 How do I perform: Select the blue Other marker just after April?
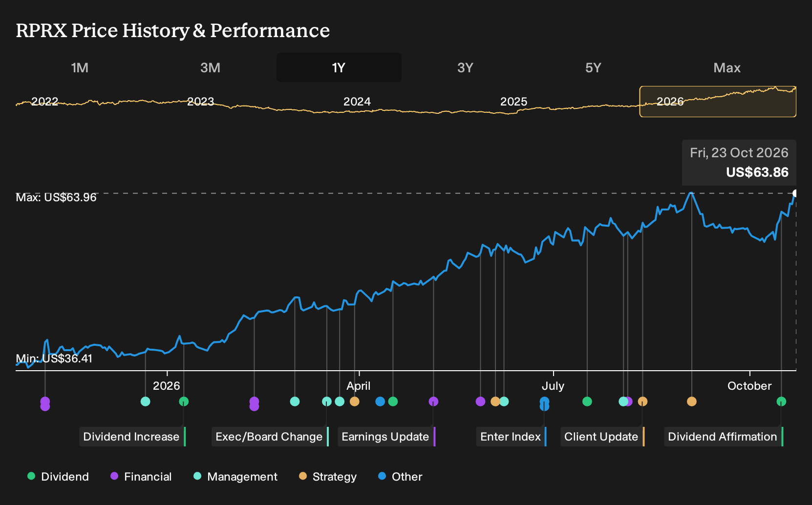click(x=380, y=401)
